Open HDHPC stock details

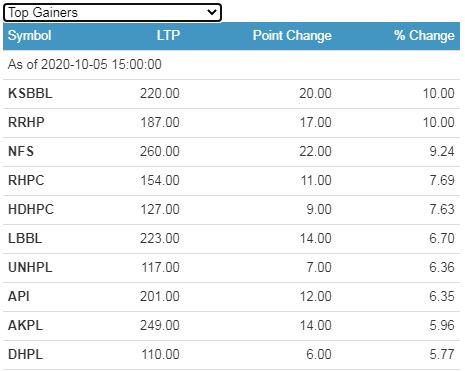31,209
